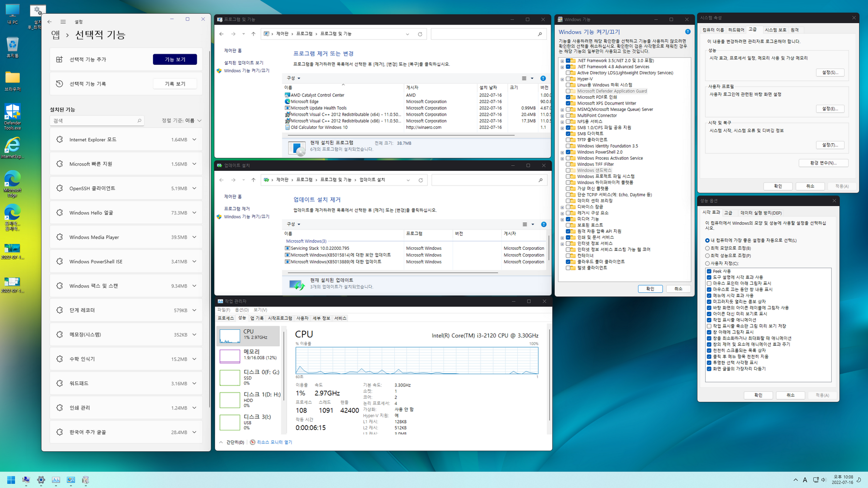Screen dimensions: 868x488
Task: Click the back arrow in Settings window
Action: (x=49, y=22)
